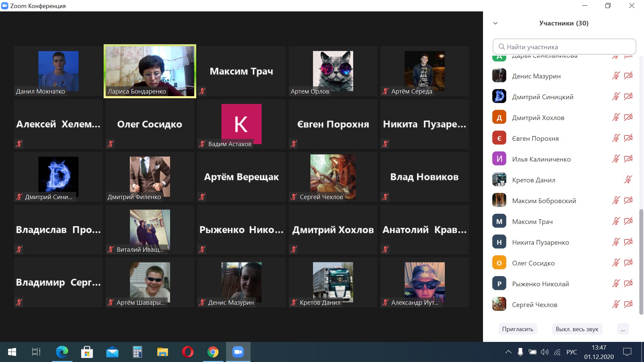Collapse participants panel with chevron arrow

point(495,23)
